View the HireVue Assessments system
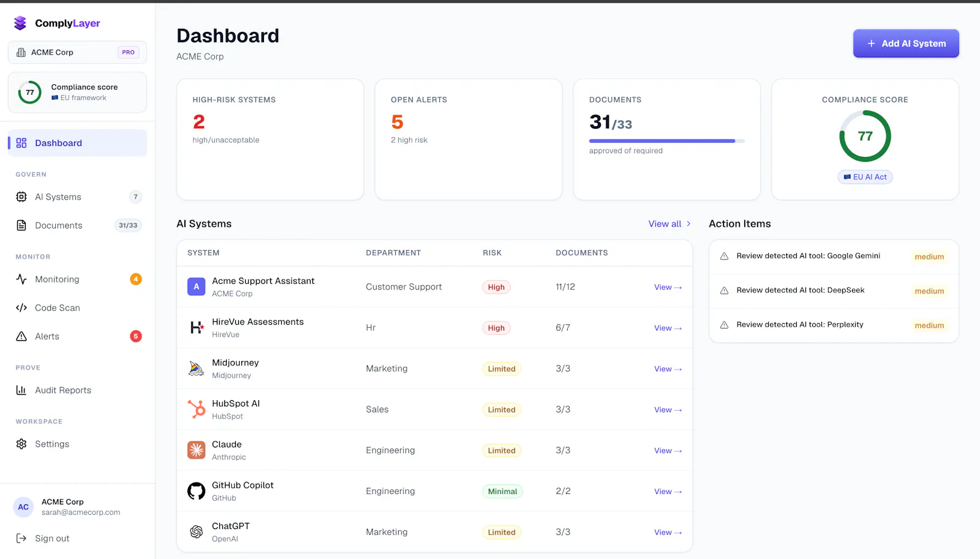 point(668,328)
